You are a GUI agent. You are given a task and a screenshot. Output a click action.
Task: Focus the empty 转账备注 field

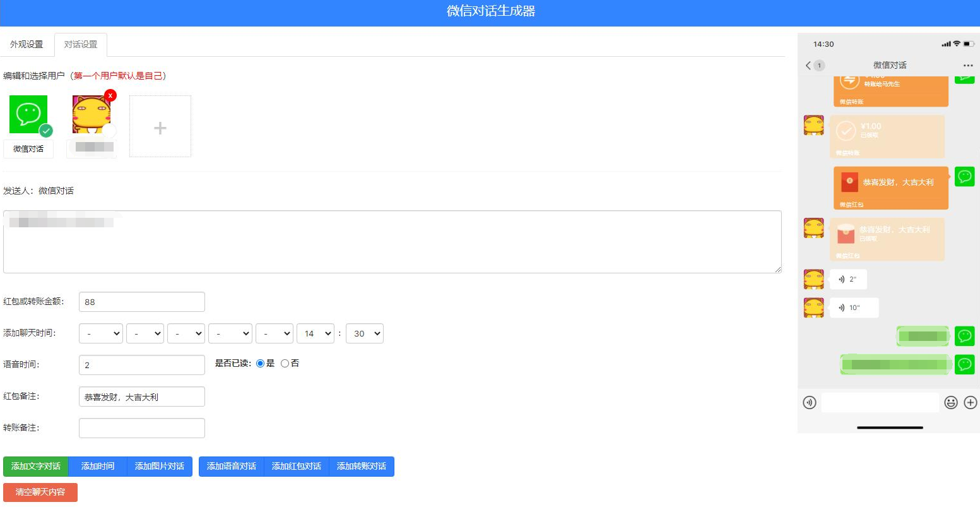(x=142, y=428)
